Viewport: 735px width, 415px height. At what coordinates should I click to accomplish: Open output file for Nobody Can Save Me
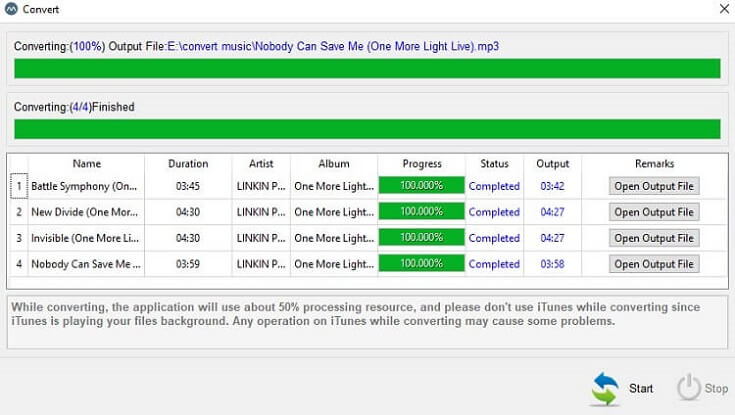tap(654, 264)
